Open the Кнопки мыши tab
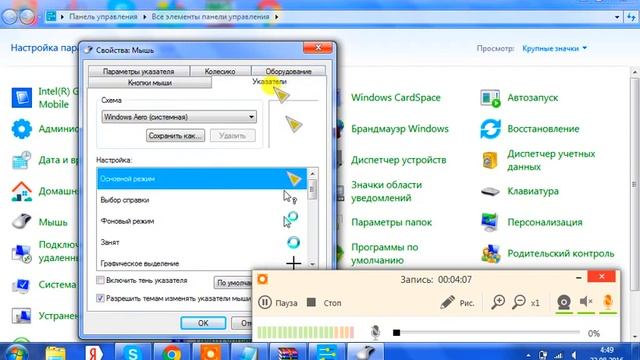640x360 pixels. click(x=150, y=82)
